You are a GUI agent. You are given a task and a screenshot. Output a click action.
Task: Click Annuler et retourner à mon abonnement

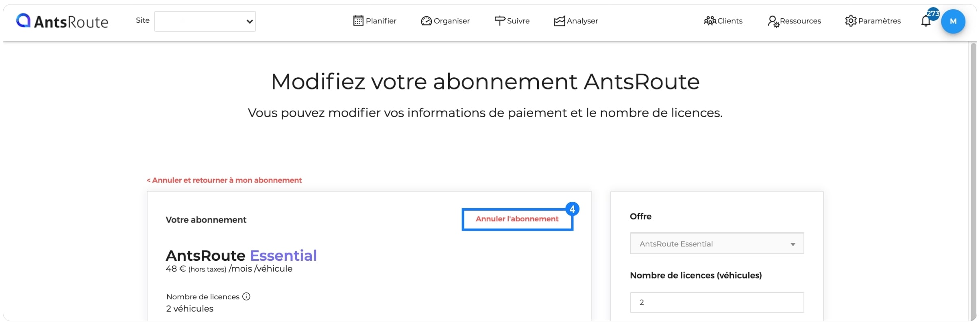tap(224, 180)
